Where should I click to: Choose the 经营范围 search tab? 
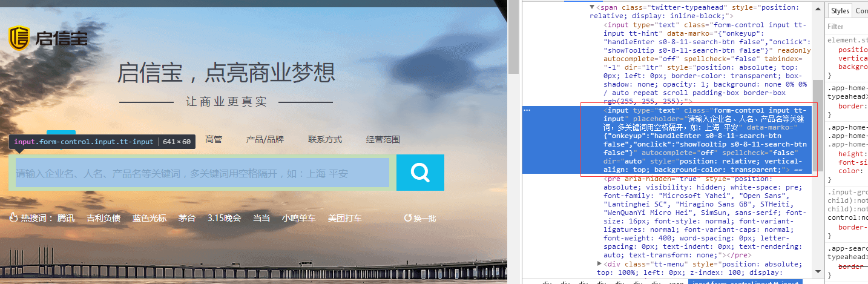pyautogui.click(x=383, y=139)
